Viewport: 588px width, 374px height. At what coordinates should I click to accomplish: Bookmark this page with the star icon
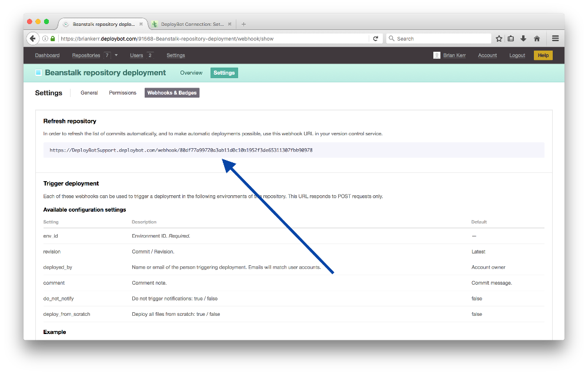click(x=499, y=39)
